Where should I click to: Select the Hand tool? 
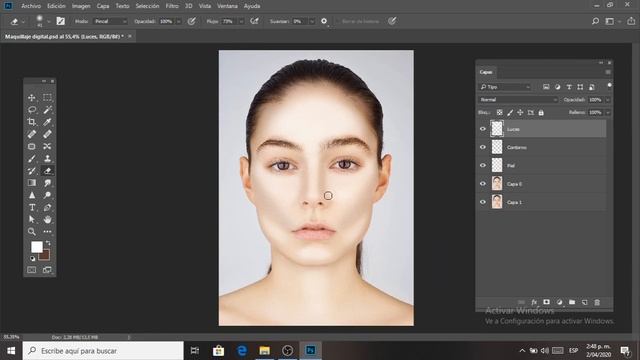click(47, 220)
